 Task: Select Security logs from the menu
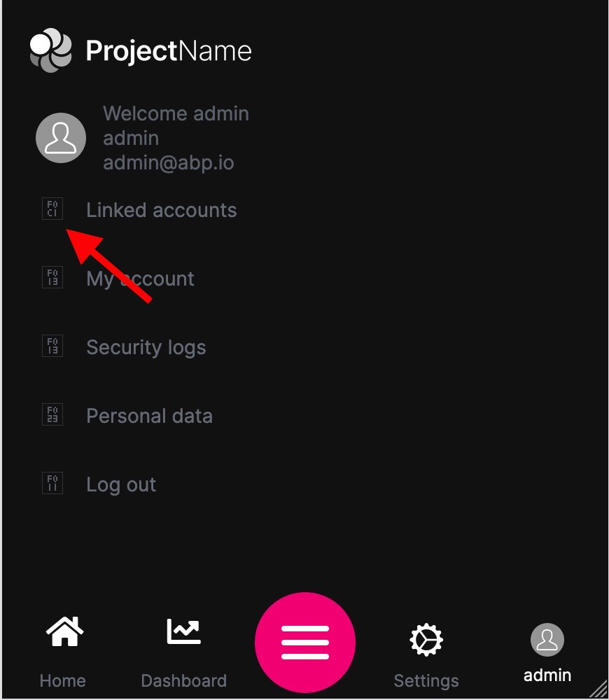coord(146,347)
